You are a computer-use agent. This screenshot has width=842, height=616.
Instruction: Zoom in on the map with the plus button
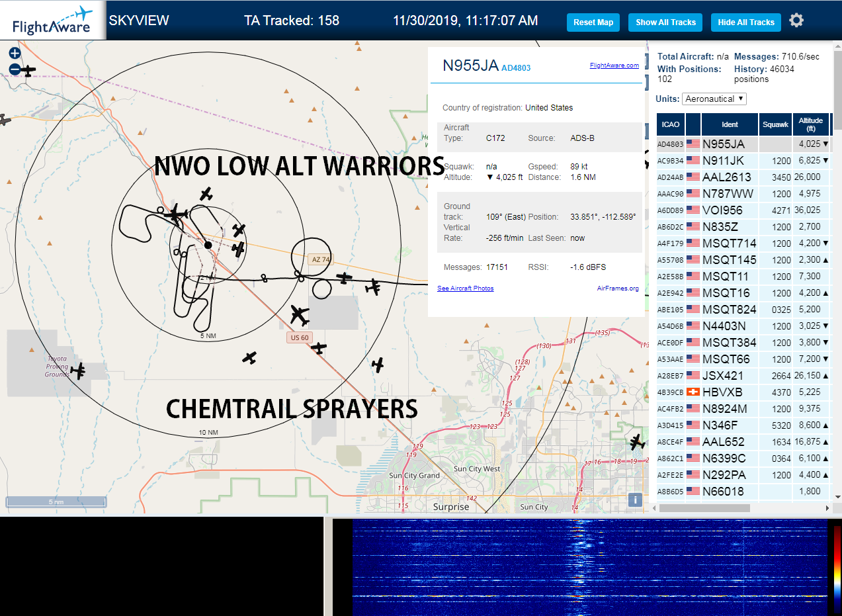tap(15, 53)
